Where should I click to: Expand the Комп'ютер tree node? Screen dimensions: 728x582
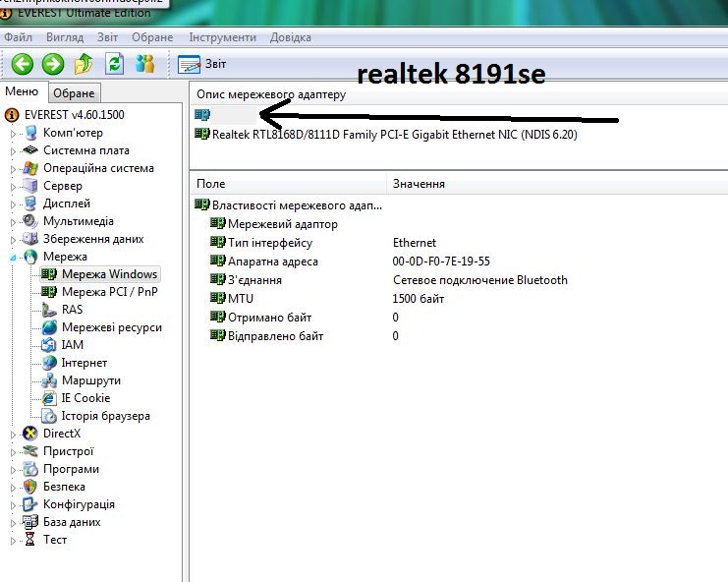(x=13, y=134)
